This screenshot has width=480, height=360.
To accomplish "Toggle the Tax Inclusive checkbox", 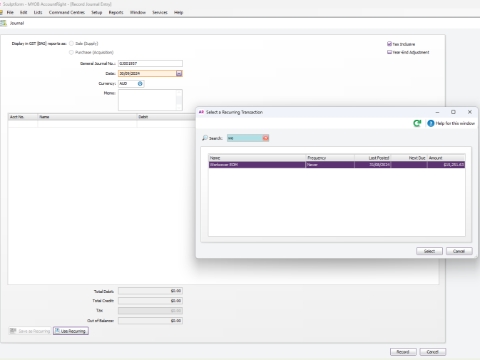I will (389, 44).
